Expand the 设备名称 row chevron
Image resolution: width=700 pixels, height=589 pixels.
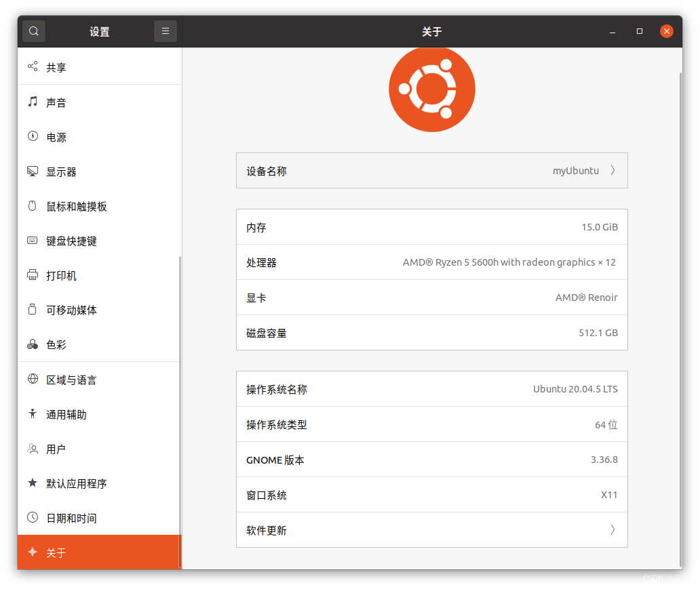tap(612, 170)
